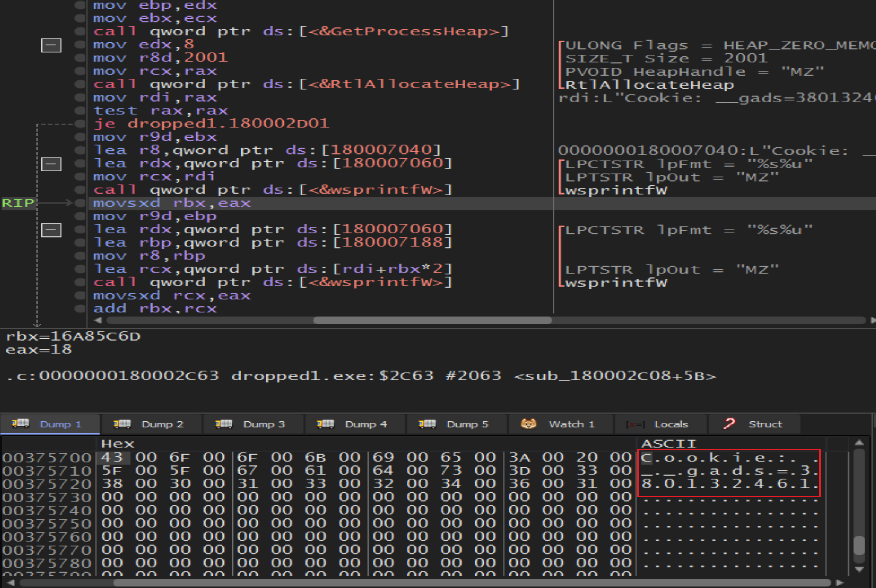Click the red Struct question mark icon

[729, 424]
